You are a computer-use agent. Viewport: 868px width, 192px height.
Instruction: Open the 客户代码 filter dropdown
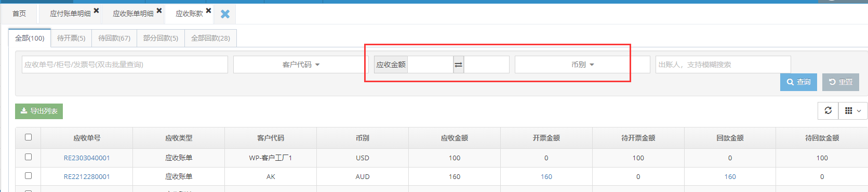(301, 65)
